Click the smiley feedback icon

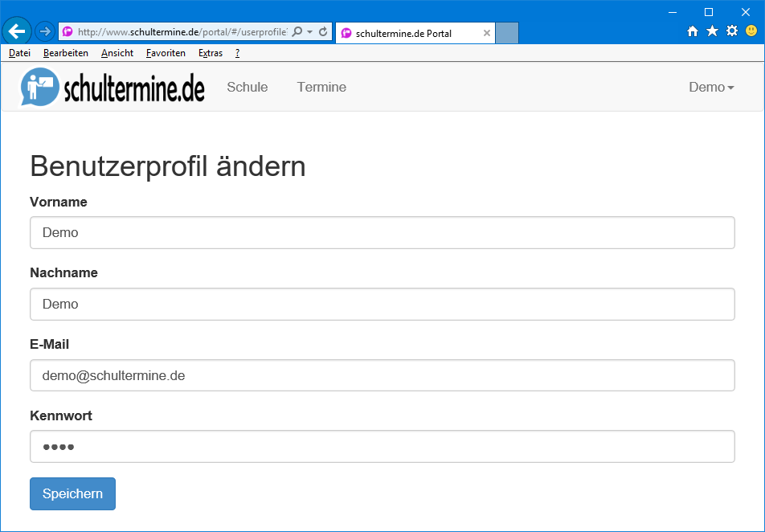click(x=751, y=31)
